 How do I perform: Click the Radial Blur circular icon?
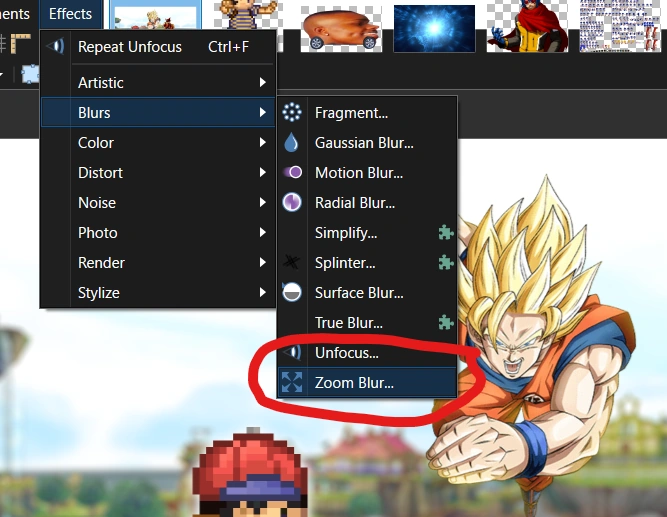[x=292, y=202]
